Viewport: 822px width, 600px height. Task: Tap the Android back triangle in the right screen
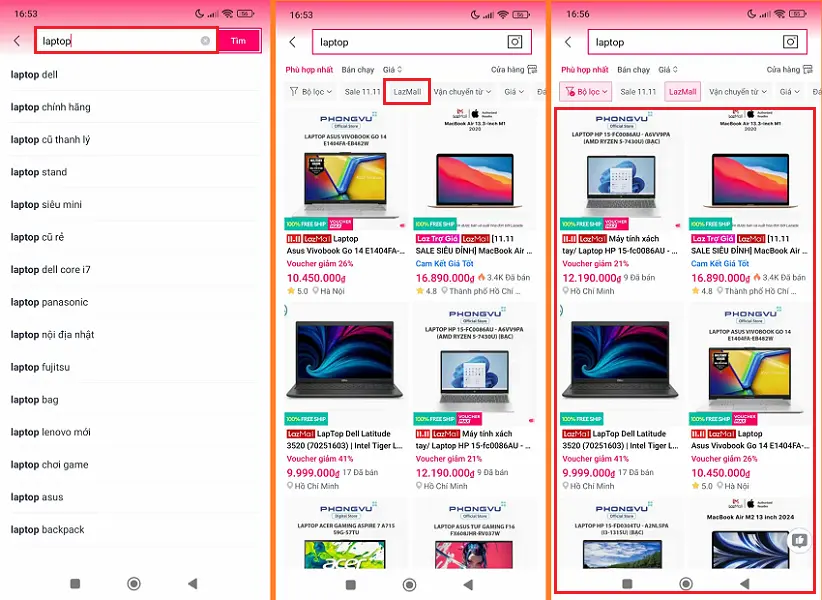coord(744,583)
